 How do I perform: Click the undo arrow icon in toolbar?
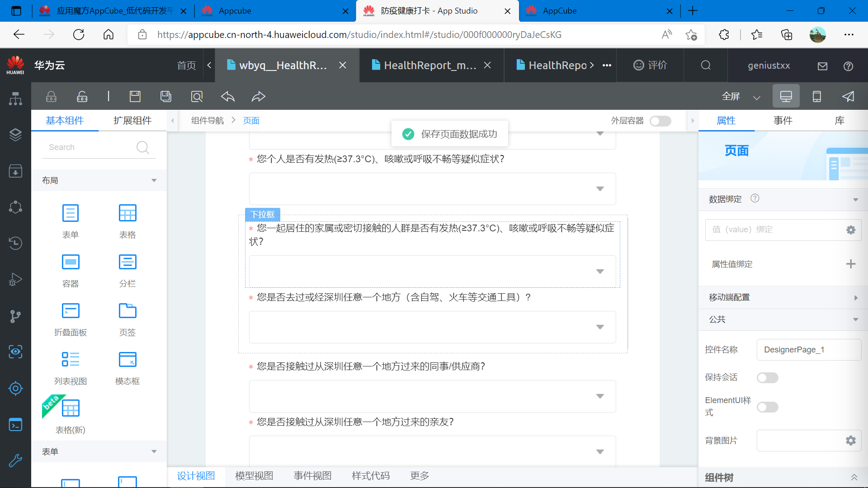coord(228,97)
